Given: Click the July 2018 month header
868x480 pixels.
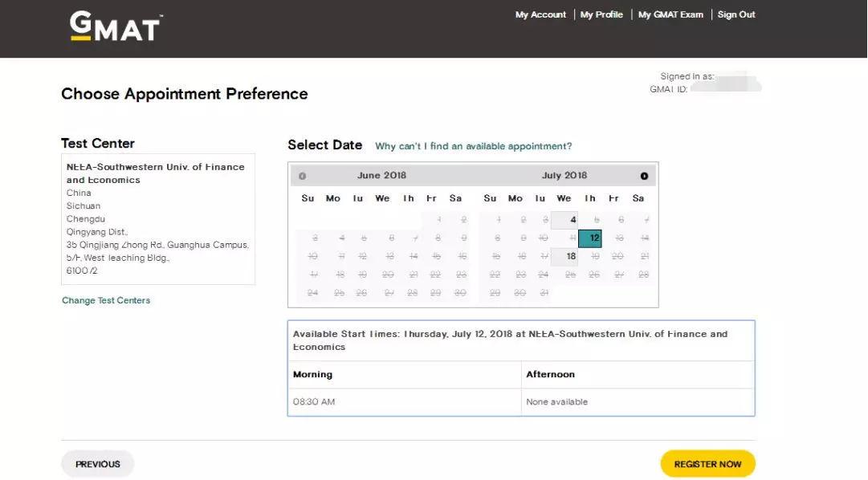Looking at the screenshot, I should 564,176.
